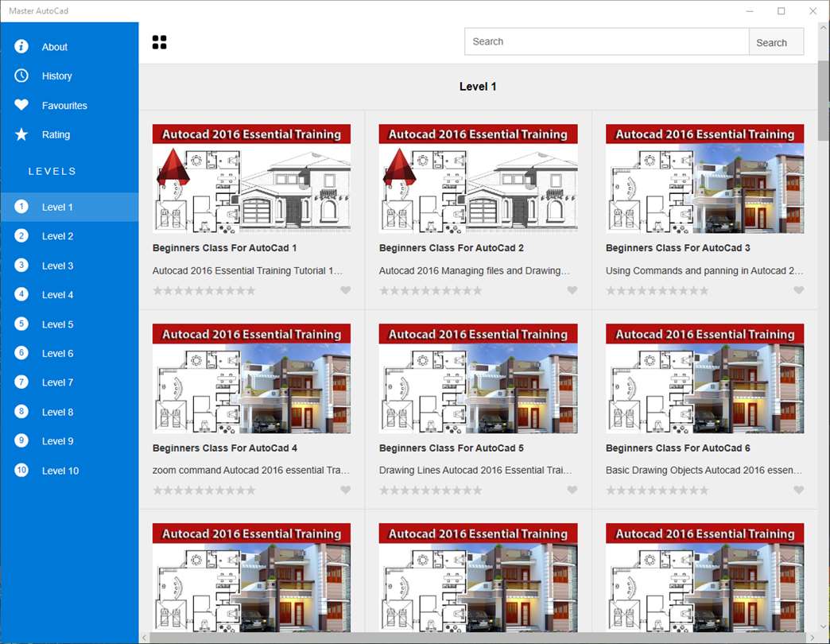Click the Level 4 number badge
The height and width of the screenshot is (644, 830).
[x=21, y=294]
